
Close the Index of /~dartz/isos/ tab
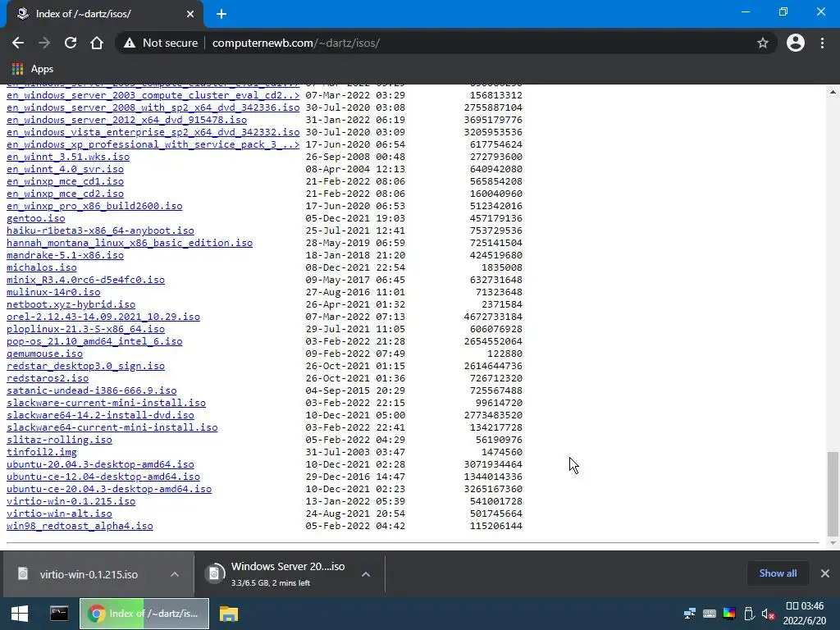pos(190,14)
